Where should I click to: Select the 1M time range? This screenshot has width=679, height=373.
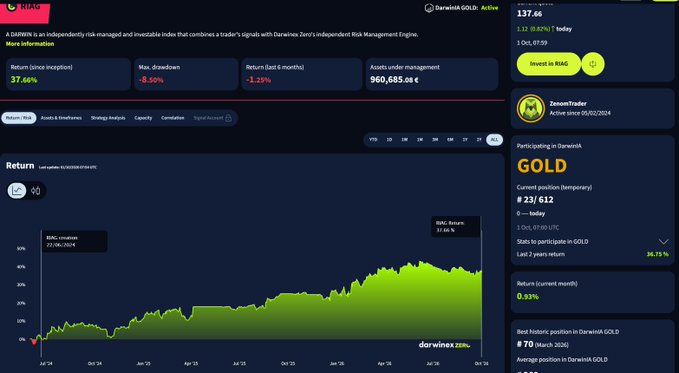pos(420,139)
